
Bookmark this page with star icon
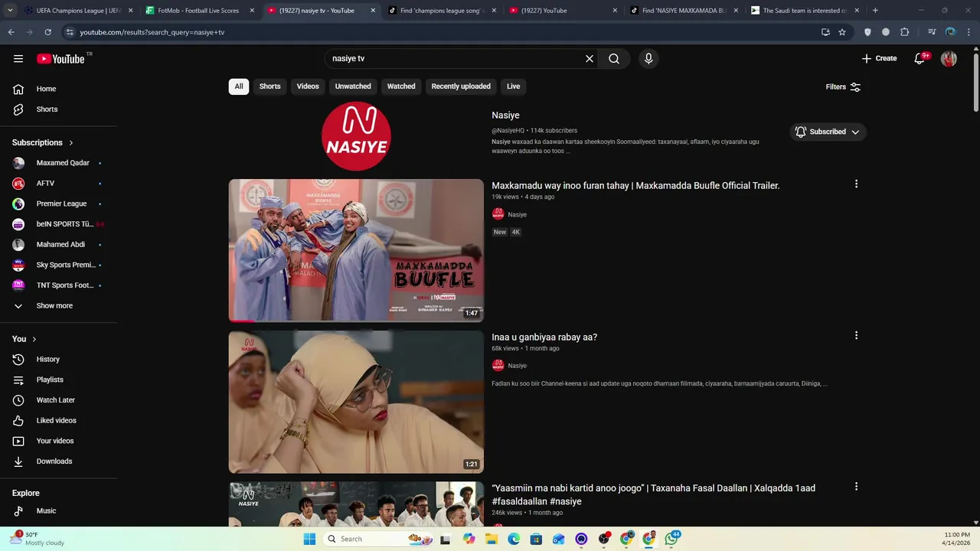(842, 32)
